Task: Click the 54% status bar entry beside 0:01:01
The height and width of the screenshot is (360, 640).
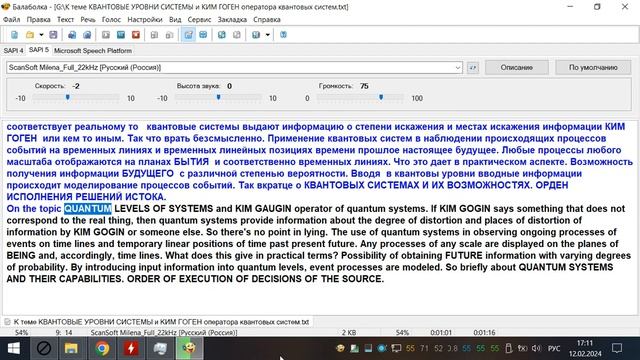Action: [x=402, y=333]
